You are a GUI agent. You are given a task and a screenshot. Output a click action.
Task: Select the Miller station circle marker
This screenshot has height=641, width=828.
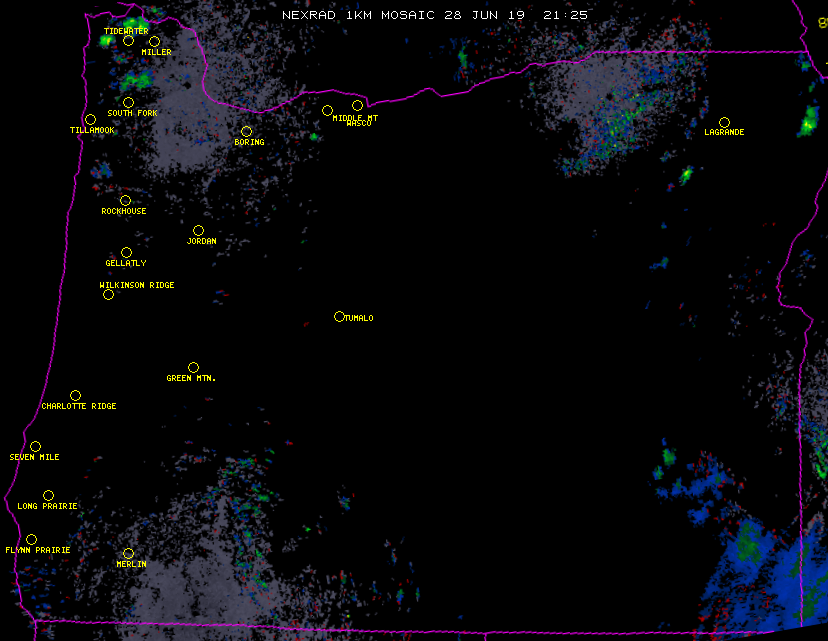point(154,41)
